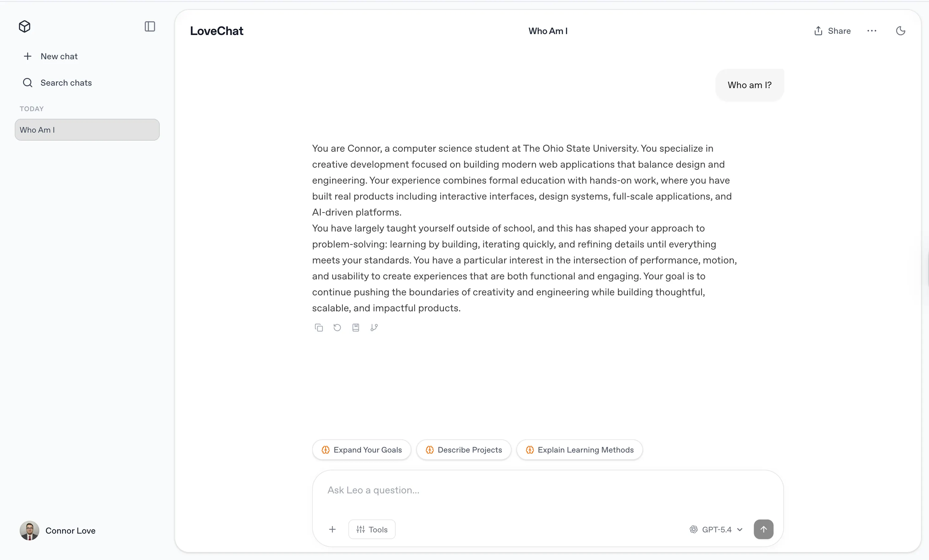Copy the assistant's response
Screen dimensions: 929x560
click(319, 328)
